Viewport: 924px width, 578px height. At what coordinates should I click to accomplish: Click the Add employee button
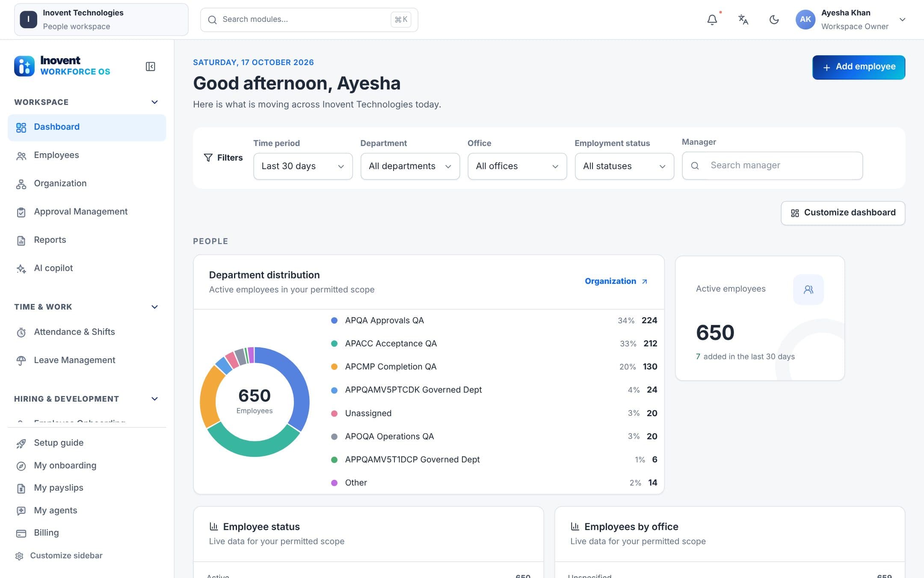tap(859, 67)
